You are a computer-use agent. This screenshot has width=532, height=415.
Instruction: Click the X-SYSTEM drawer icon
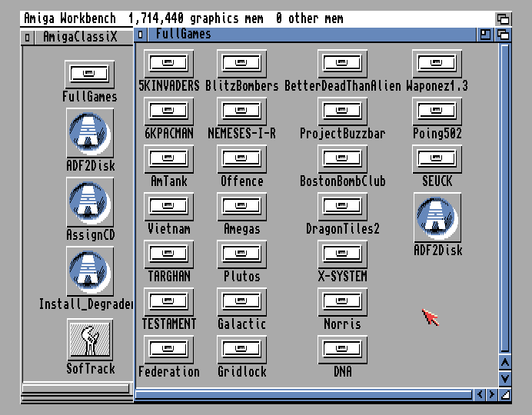click(342, 254)
